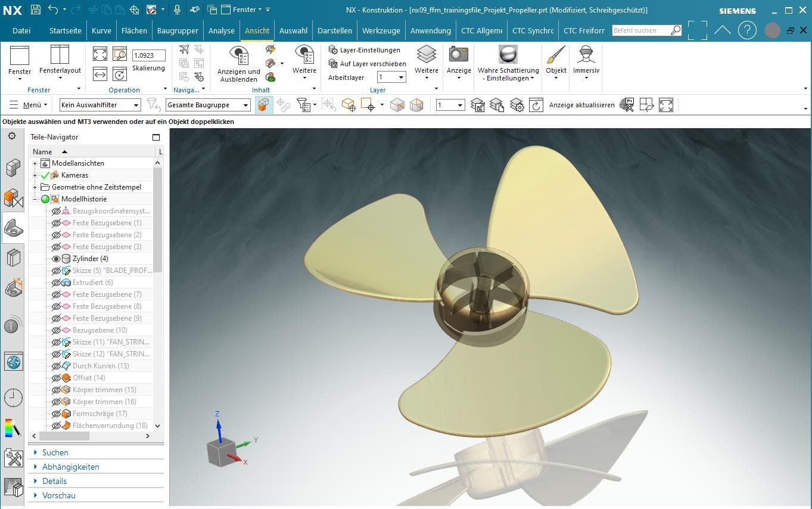
Task: Click the reset selection filter funnel icon
Action: [x=154, y=105]
